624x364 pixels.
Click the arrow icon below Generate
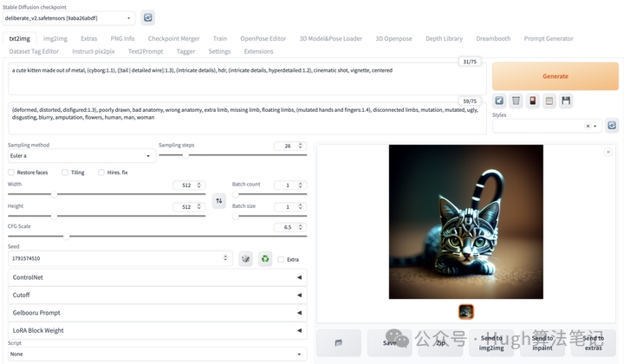click(x=499, y=101)
